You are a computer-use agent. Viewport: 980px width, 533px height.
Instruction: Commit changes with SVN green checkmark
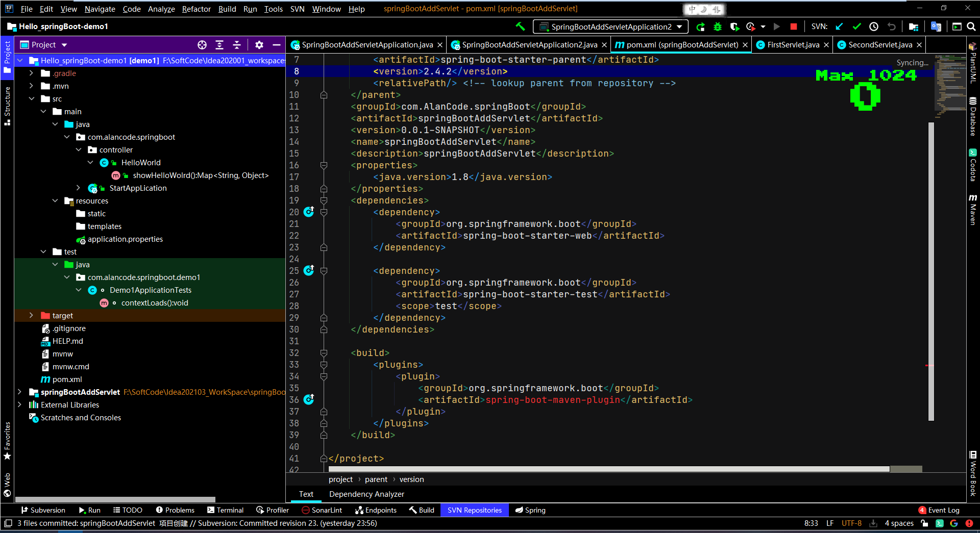(857, 27)
